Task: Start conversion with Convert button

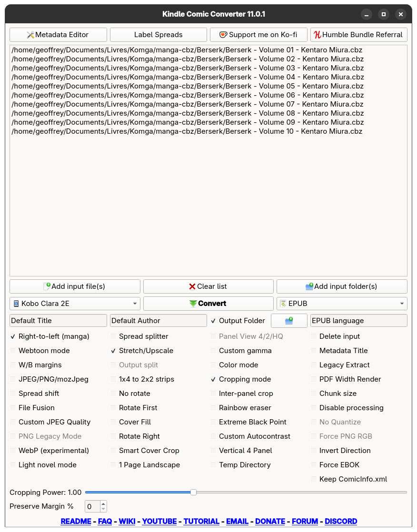Action: [x=208, y=303]
